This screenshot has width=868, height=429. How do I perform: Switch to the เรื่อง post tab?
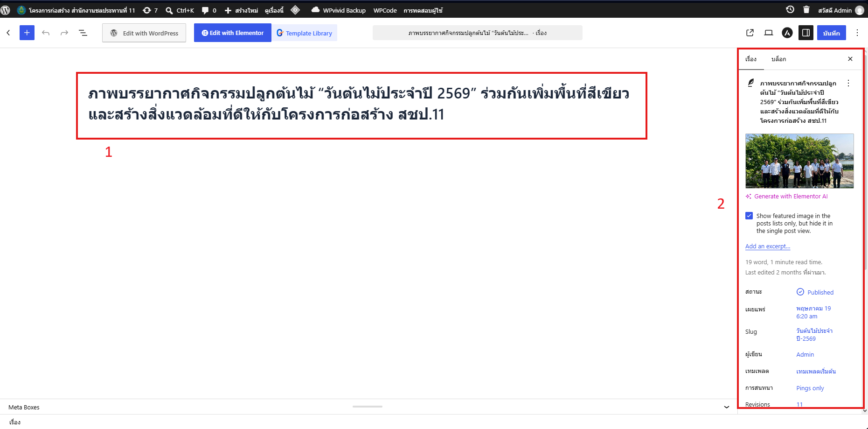pos(751,59)
